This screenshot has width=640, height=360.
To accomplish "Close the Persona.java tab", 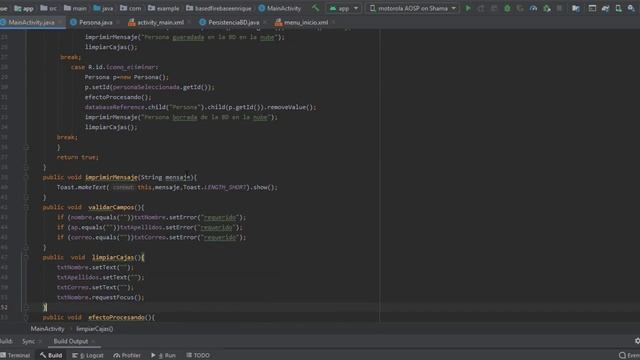I will pyautogui.click(x=118, y=22).
